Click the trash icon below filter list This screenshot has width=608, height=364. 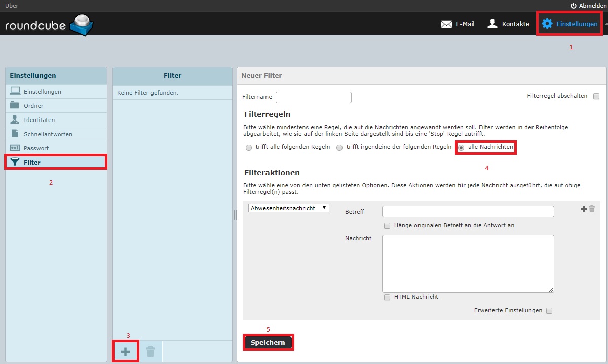(150, 352)
